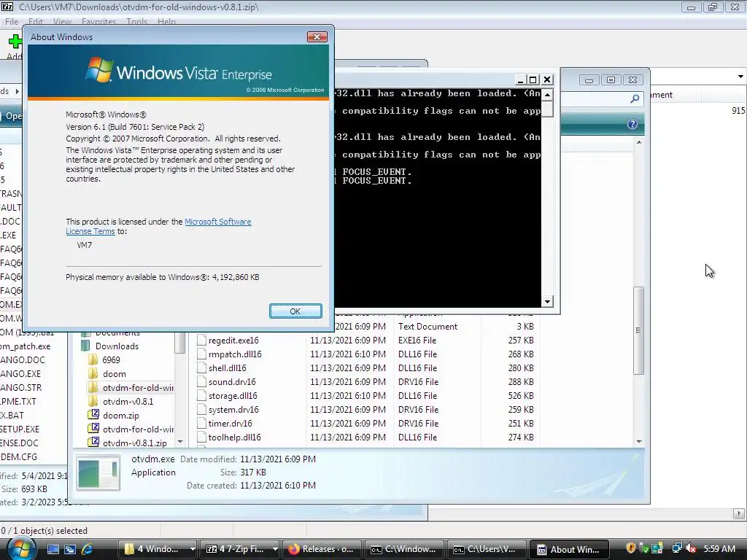The height and width of the screenshot is (560, 747).
Task: Select the otvdm-v0.8.1 folder in tree
Action: [x=128, y=402]
